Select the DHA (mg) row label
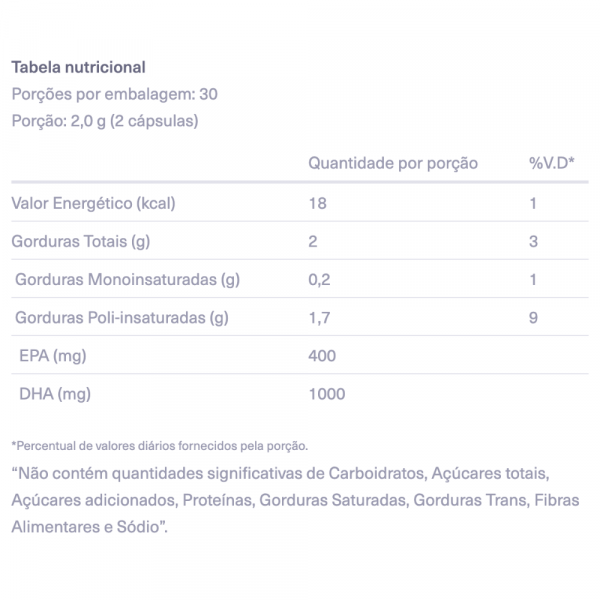This screenshot has width=600, height=600. 55,394
